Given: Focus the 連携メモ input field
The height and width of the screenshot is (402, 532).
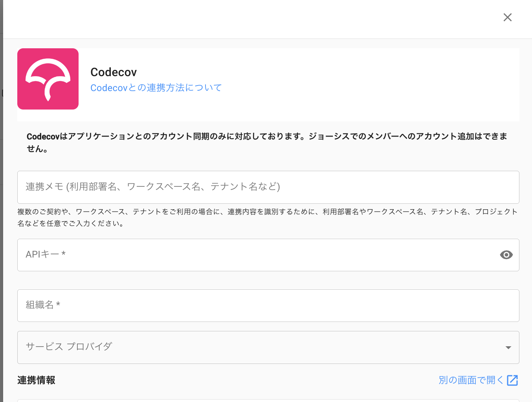Looking at the screenshot, I should click(268, 187).
